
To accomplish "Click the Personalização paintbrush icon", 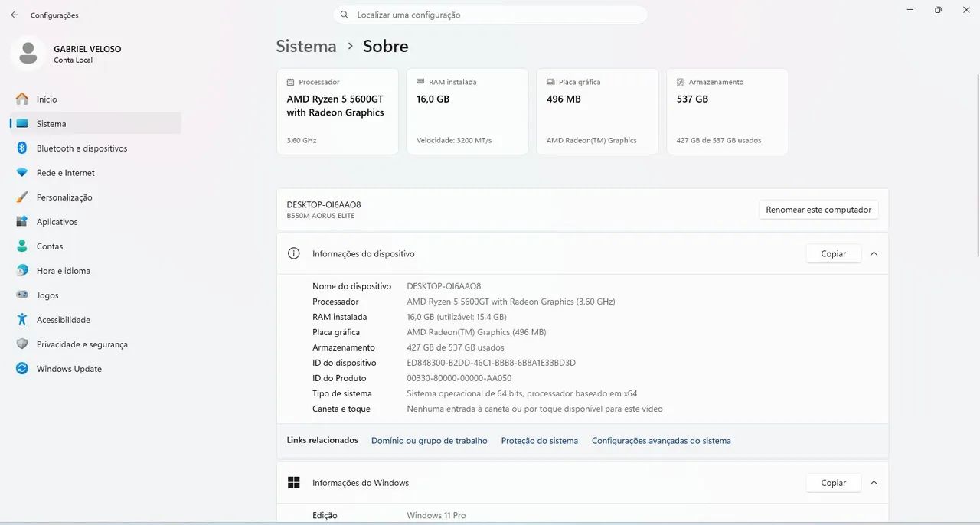I will (22, 197).
